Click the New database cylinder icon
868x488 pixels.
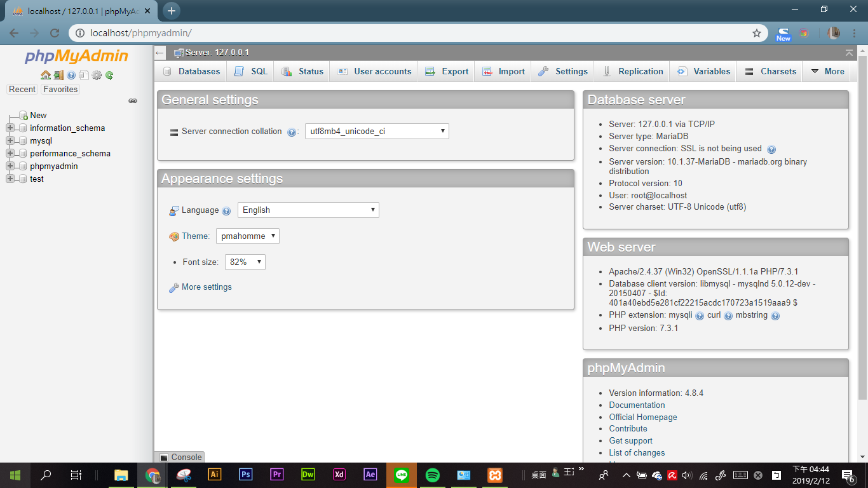point(24,115)
